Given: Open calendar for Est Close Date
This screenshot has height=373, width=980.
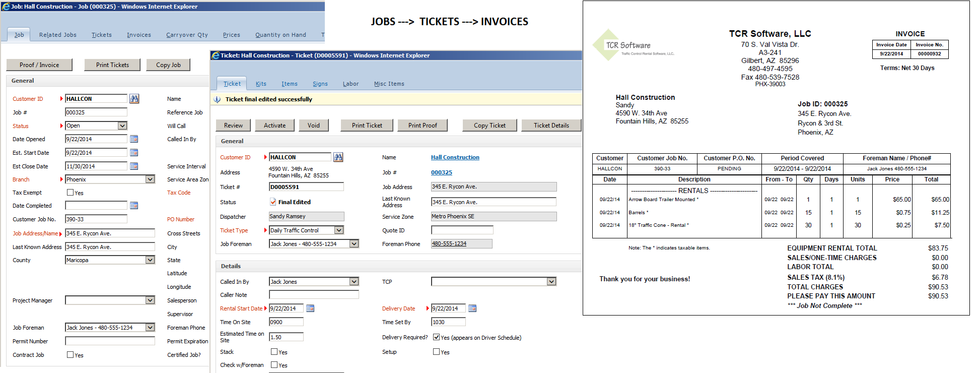Looking at the screenshot, I should pos(134,166).
